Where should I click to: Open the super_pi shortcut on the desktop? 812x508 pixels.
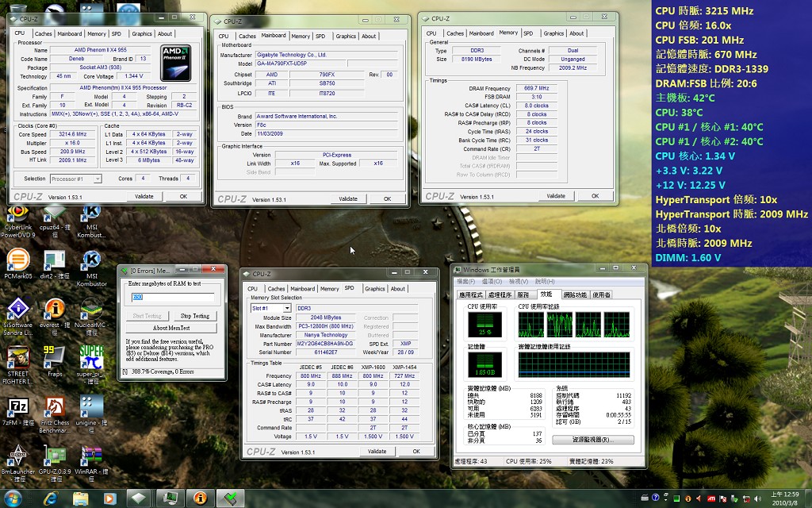pos(91,365)
